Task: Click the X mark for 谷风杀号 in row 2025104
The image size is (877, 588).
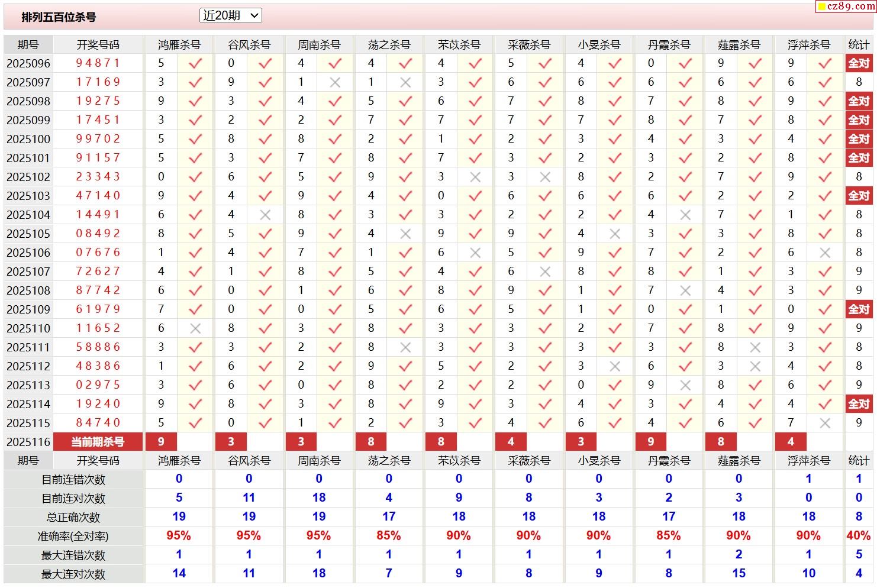Action: pyautogui.click(x=265, y=215)
